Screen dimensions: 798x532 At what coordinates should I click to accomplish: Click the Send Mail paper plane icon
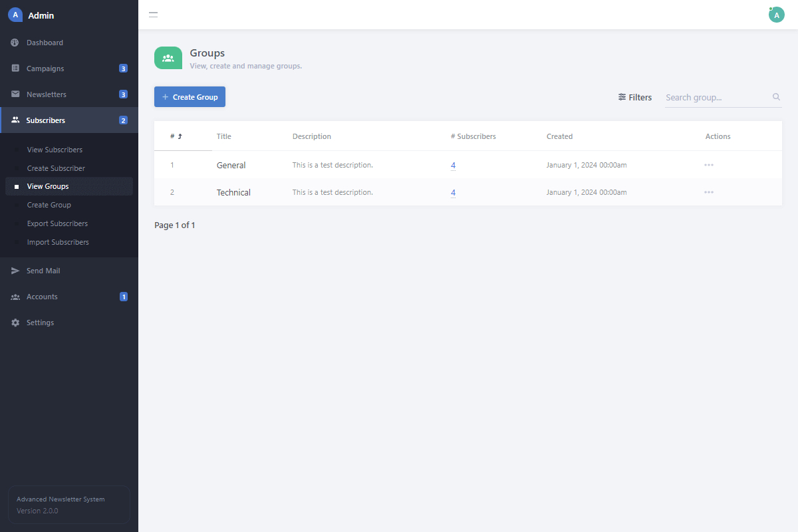15,271
